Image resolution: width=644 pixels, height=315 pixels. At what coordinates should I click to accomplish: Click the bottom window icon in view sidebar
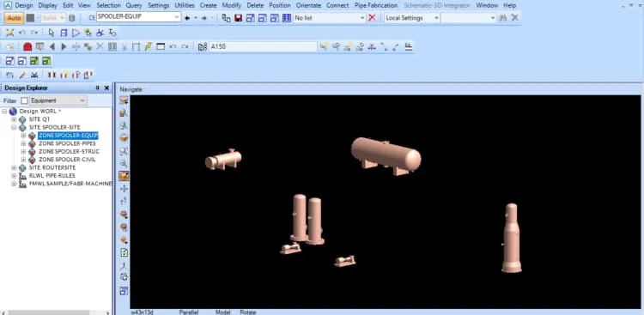click(x=124, y=291)
